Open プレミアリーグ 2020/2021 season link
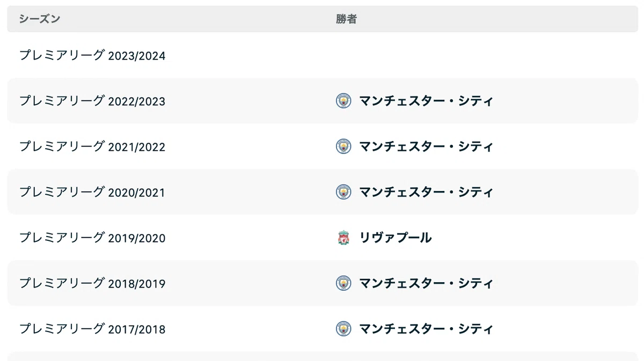Screen dimensions: 644x361 [92, 192]
